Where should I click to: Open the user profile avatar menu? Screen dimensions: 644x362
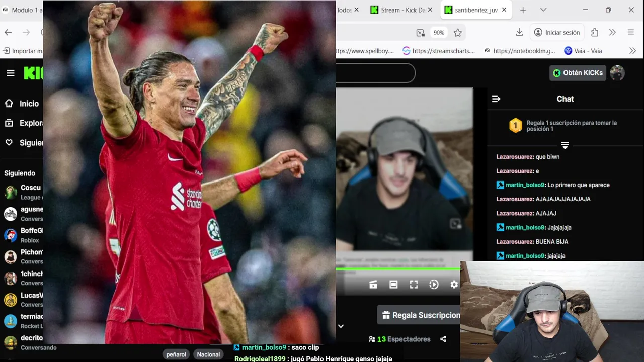(x=617, y=73)
